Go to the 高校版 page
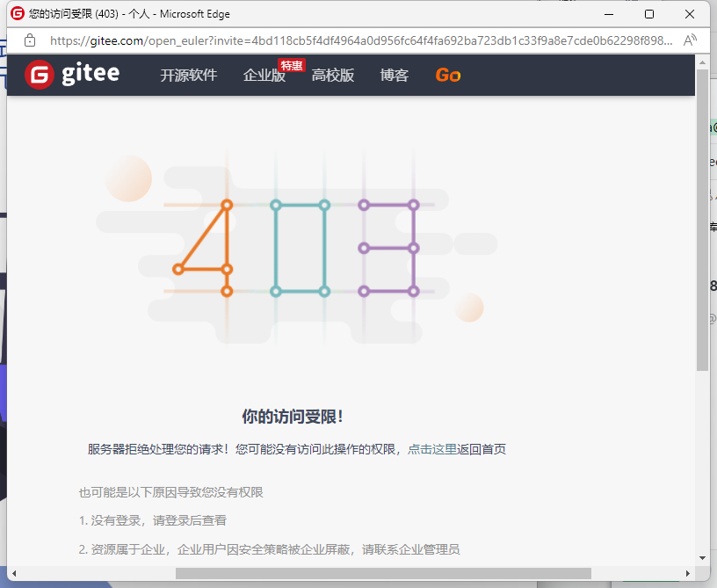This screenshot has height=588, width=717. click(x=333, y=76)
